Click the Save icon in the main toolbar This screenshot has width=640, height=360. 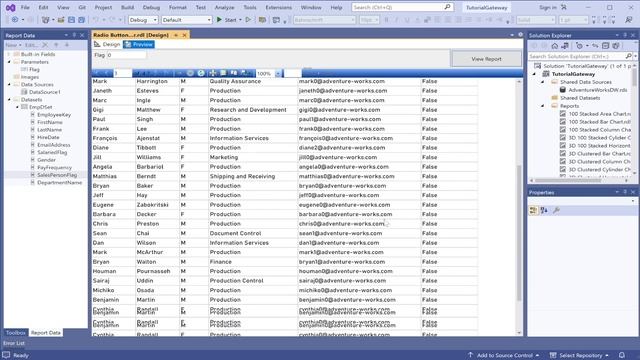pos(71,20)
